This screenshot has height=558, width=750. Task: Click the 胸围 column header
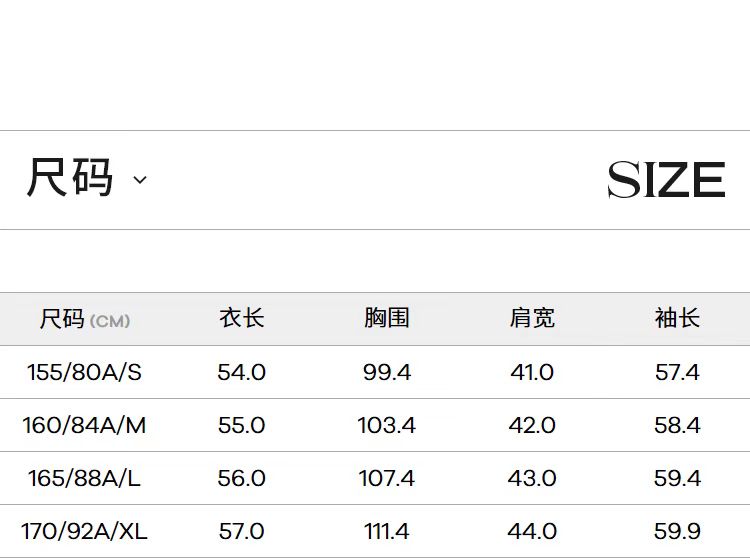387,319
